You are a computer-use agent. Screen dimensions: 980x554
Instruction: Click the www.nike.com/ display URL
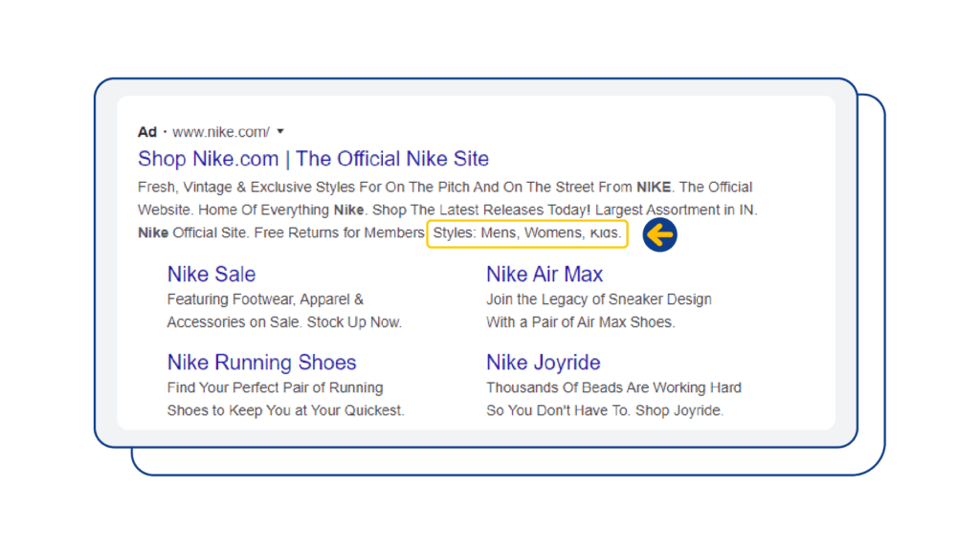[x=221, y=132]
